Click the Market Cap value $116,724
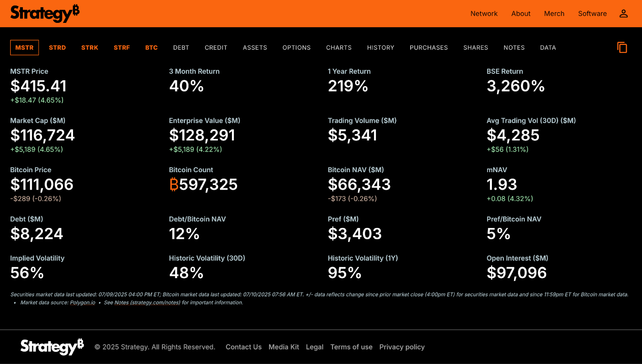The image size is (642, 364). pos(43,135)
